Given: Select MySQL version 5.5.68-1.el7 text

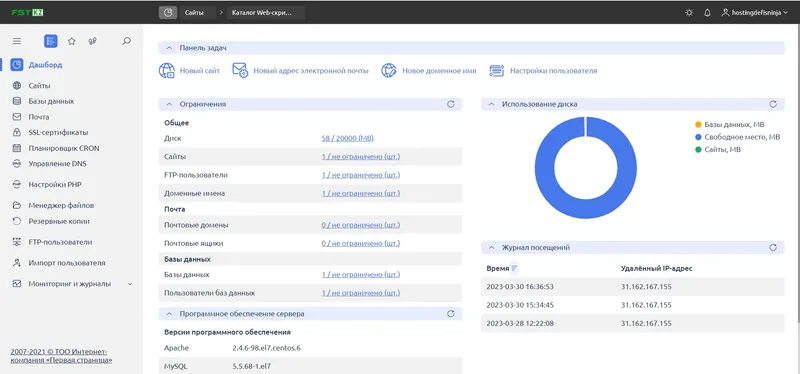Looking at the screenshot, I should (x=252, y=366).
